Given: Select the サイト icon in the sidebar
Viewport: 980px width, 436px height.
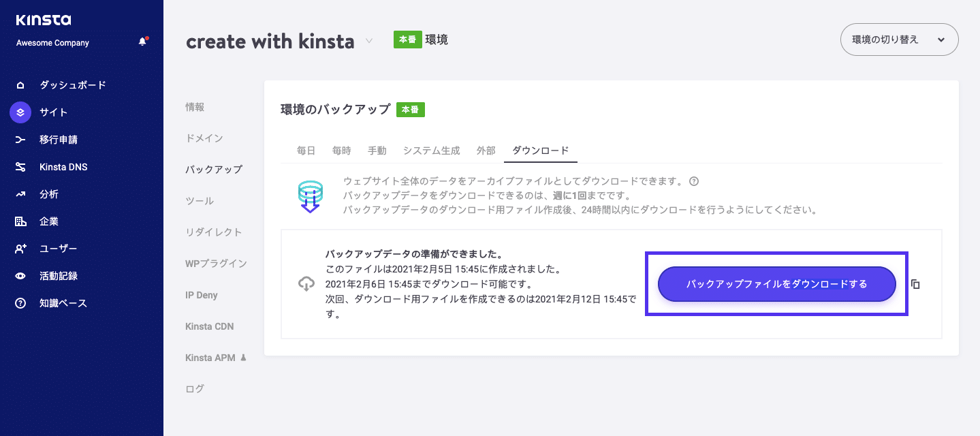Looking at the screenshot, I should point(20,112).
